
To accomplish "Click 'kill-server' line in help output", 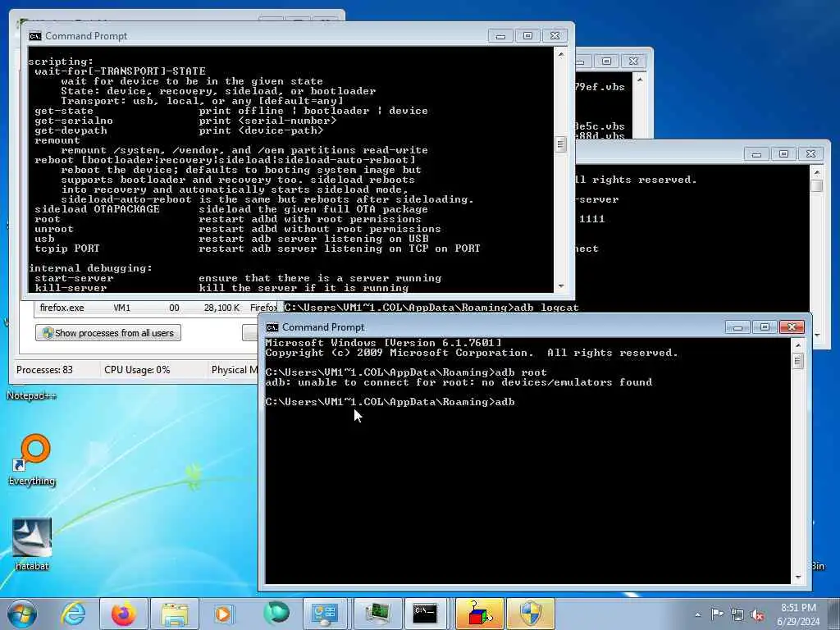I will pos(221,288).
